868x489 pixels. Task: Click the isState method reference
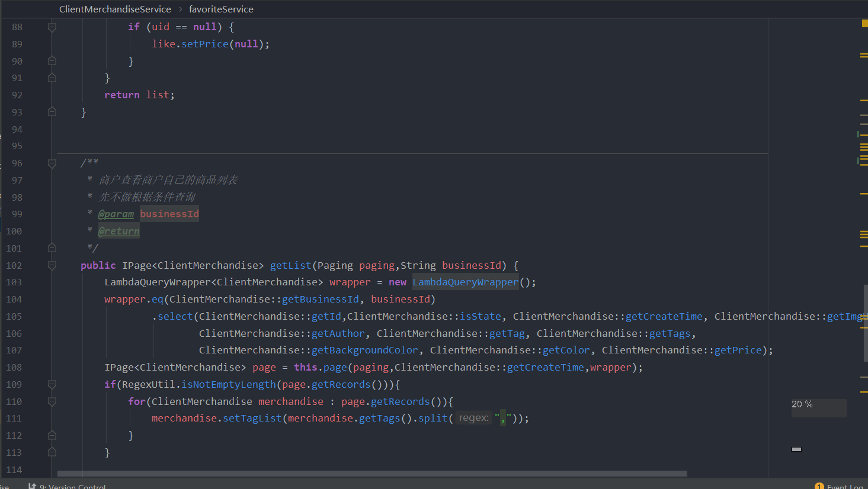tap(481, 316)
